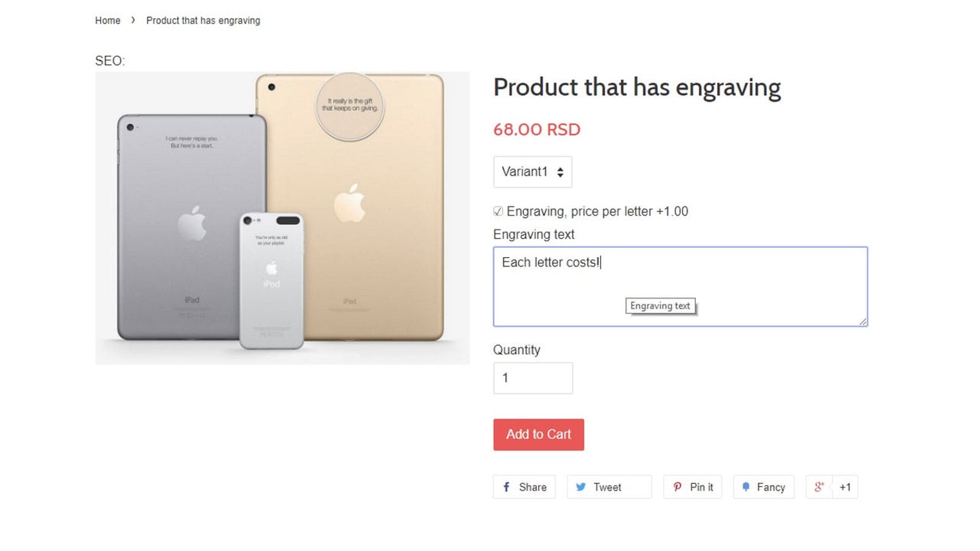The image size is (980, 551).
Task: Click the breadcrumb arrow separator after Home
Action: pyautogui.click(x=133, y=21)
